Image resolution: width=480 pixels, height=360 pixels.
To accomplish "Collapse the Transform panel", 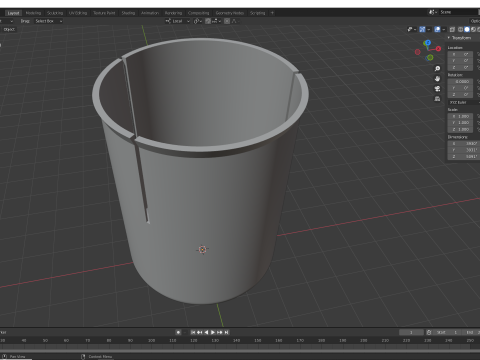I will pyautogui.click(x=449, y=38).
